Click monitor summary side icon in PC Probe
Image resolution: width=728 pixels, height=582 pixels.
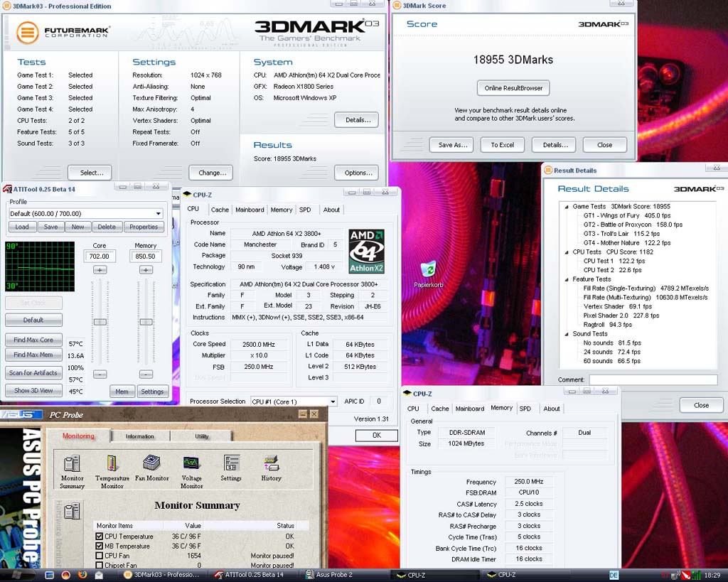tap(72, 512)
